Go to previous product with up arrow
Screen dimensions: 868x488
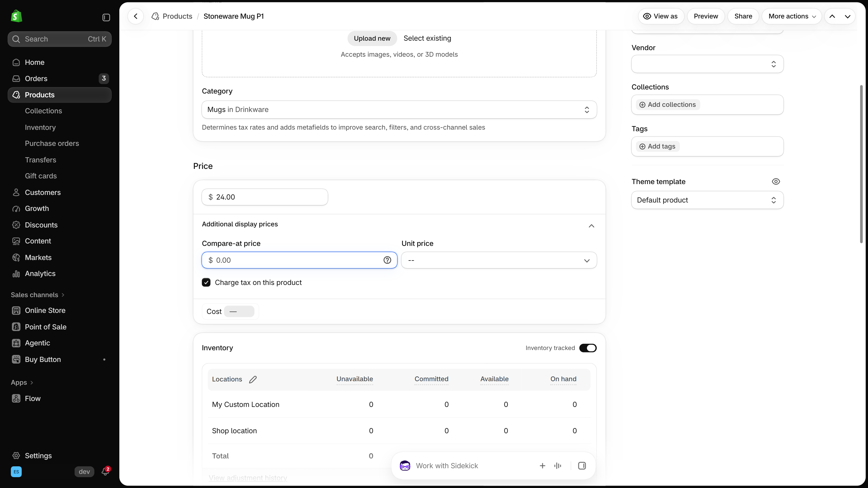pos(832,16)
